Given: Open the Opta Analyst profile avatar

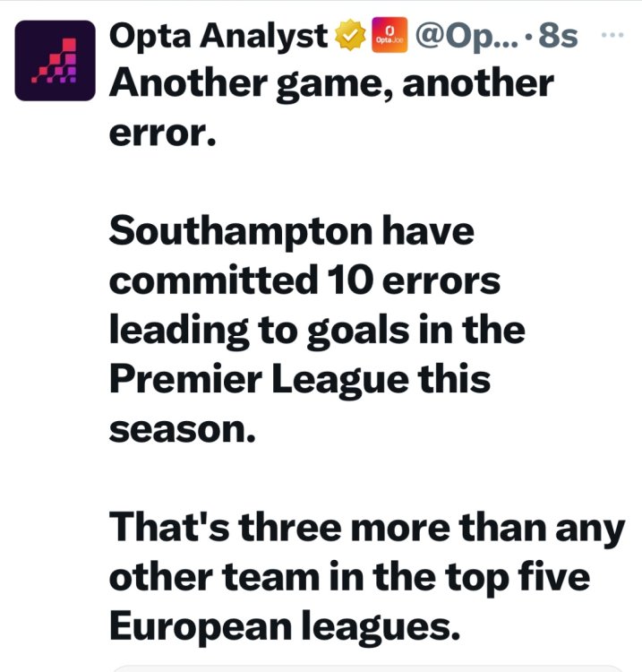Looking at the screenshot, I should 56,60.
